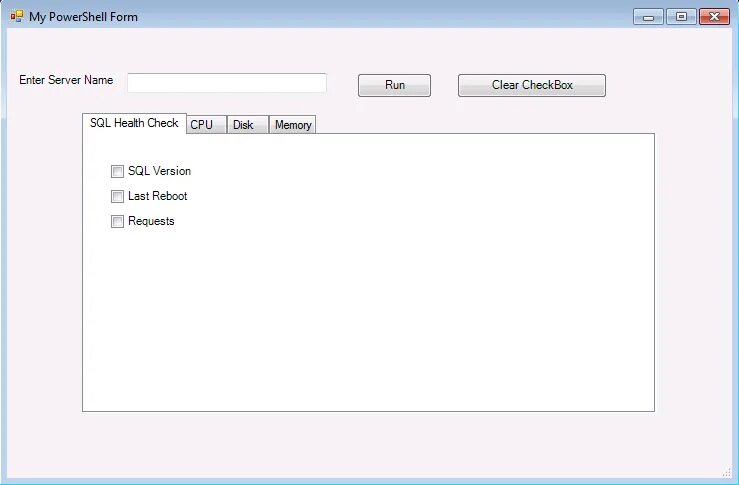The image size is (739, 485).
Task: Click the Run button
Action: (394, 85)
